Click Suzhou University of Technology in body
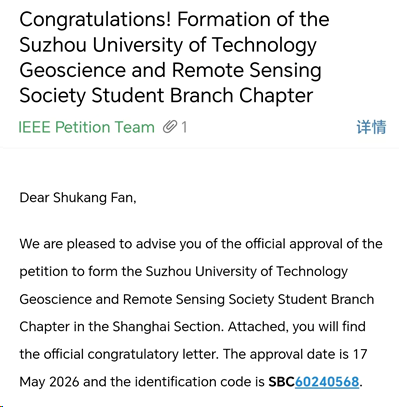The image size is (399, 407). [x=247, y=272]
